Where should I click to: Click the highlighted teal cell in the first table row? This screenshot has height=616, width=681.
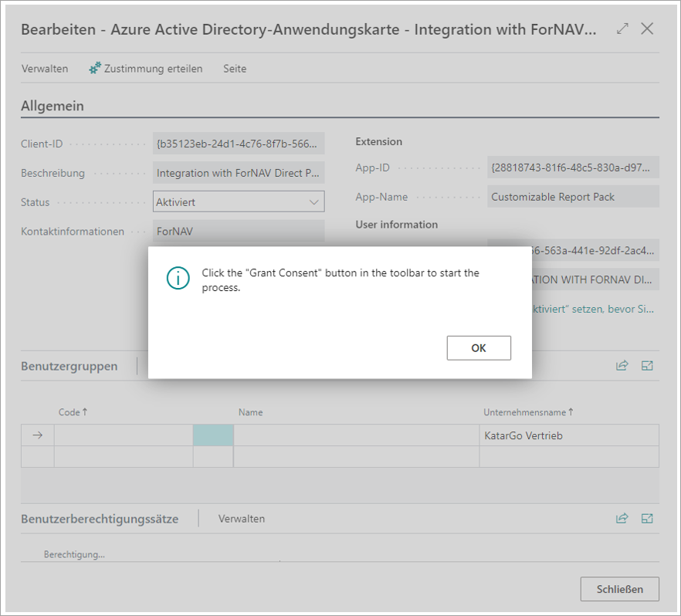[x=213, y=435]
